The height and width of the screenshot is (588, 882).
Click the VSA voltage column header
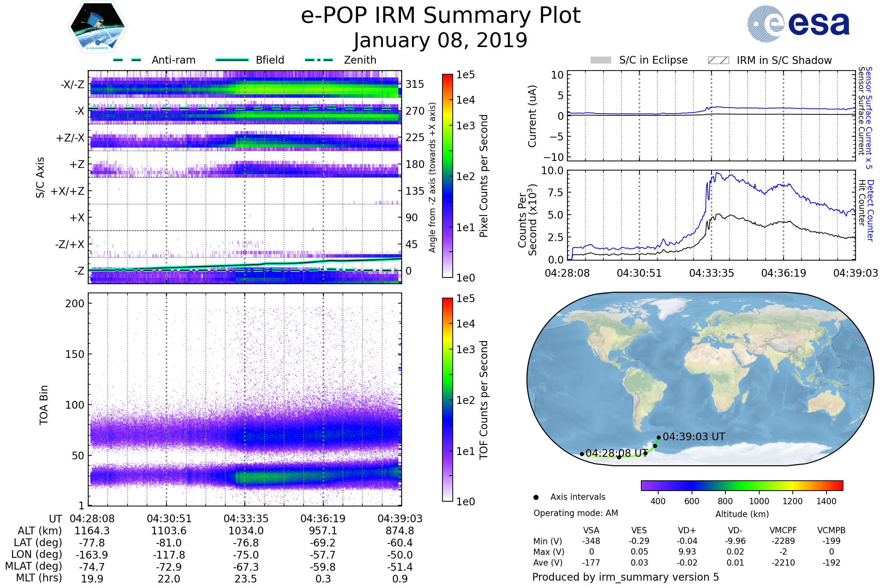pyautogui.click(x=591, y=530)
